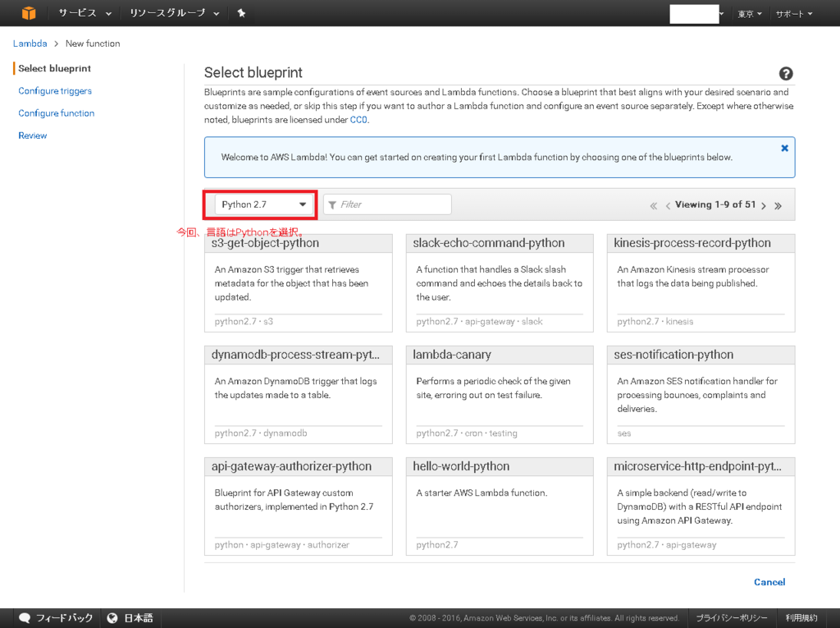Select ses-notification-python blueprint
840x628 pixels.
pos(701,394)
